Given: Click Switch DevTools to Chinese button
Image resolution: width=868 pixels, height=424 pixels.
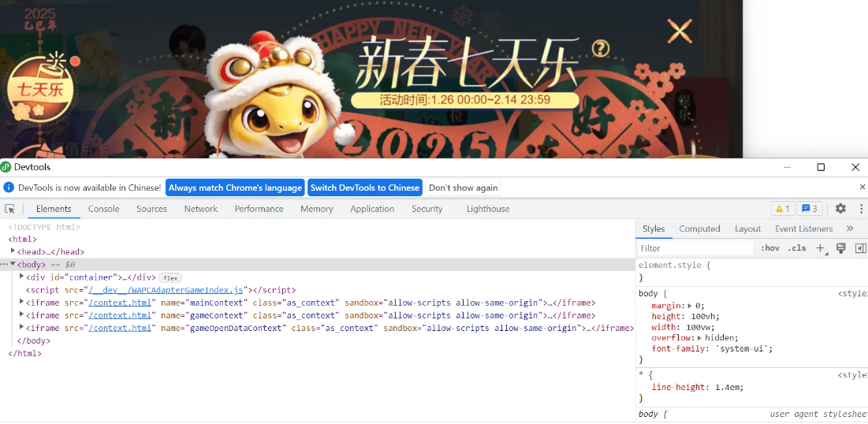Looking at the screenshot, I should click(364, 188).
